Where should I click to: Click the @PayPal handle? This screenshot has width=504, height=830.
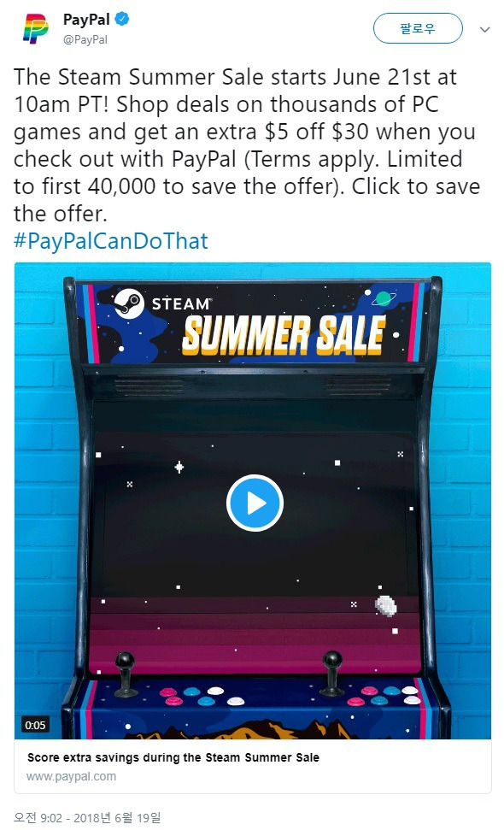[85, 39]
